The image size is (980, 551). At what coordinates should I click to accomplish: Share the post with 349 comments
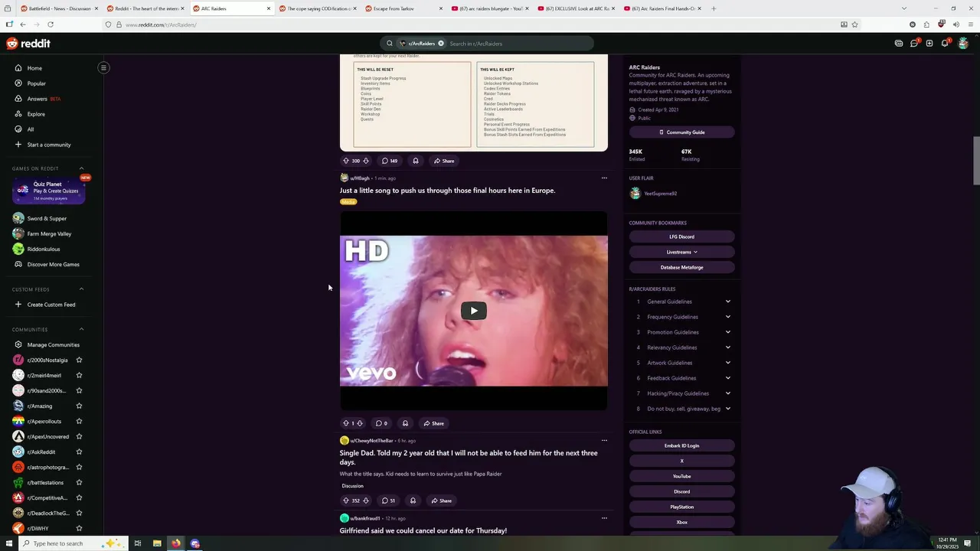tap(444, 161)
